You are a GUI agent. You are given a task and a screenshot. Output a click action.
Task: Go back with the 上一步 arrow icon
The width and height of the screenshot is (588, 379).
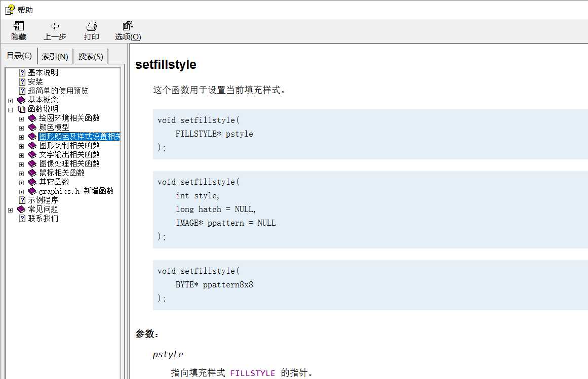tap(55, 26)
